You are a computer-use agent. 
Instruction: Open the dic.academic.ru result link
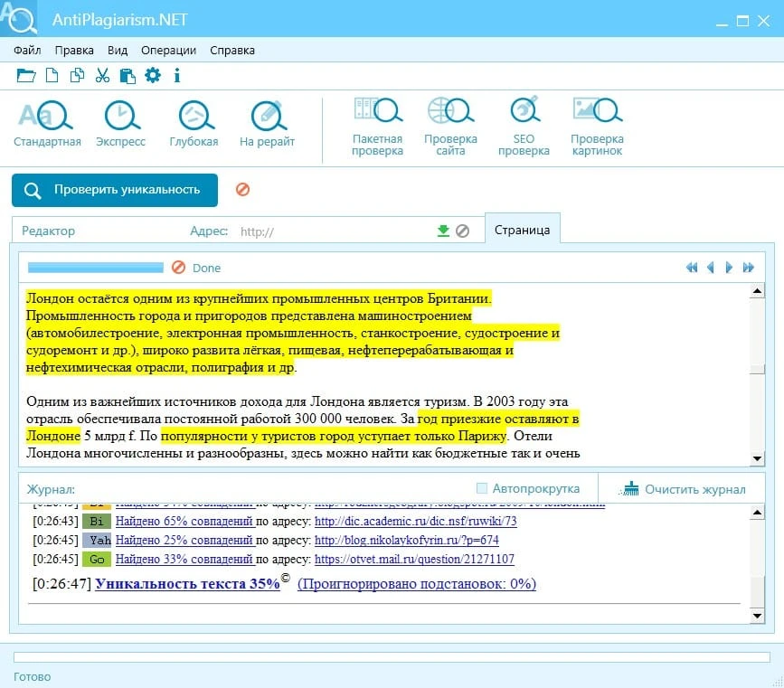click(415, 521)
